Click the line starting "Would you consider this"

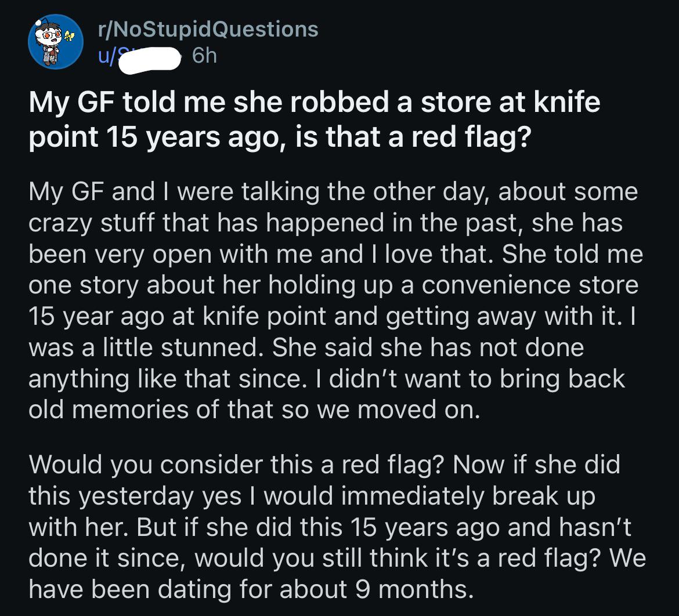point(324,465)
